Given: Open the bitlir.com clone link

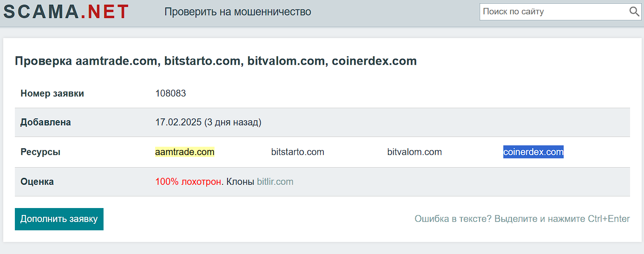Looking at the screenshot, I should (275, 182).
